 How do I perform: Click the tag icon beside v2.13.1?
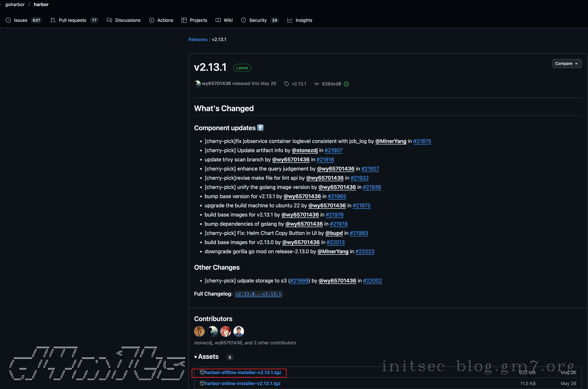(286, 84)
